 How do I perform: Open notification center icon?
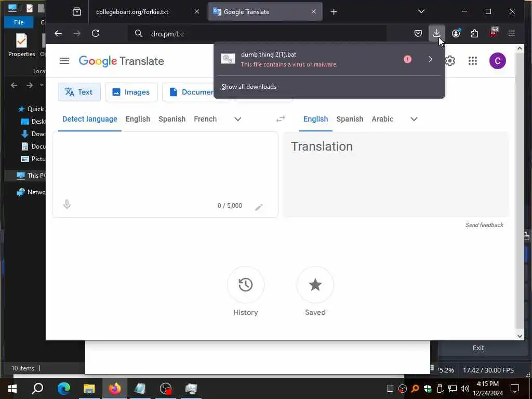pos(515,389)
